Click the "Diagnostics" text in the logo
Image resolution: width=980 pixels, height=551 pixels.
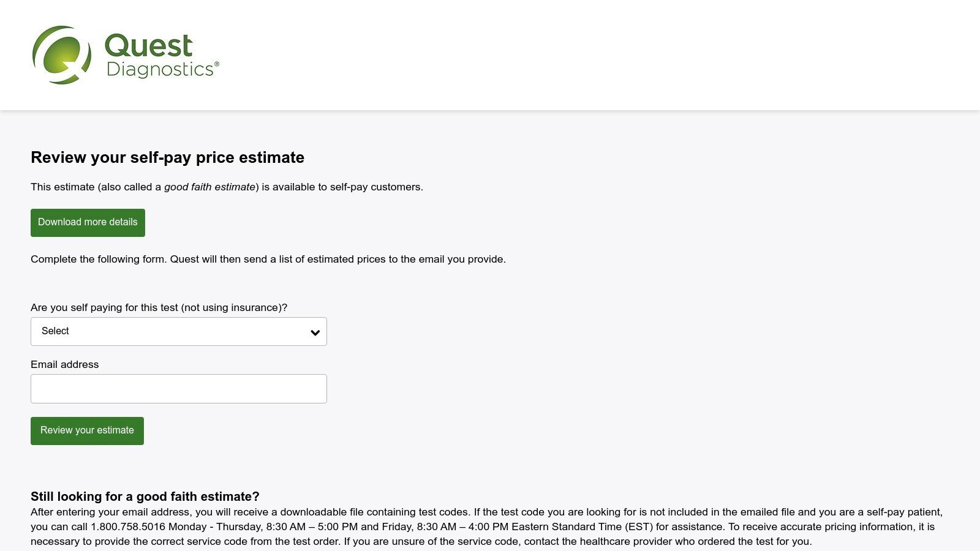click(159, 69)
